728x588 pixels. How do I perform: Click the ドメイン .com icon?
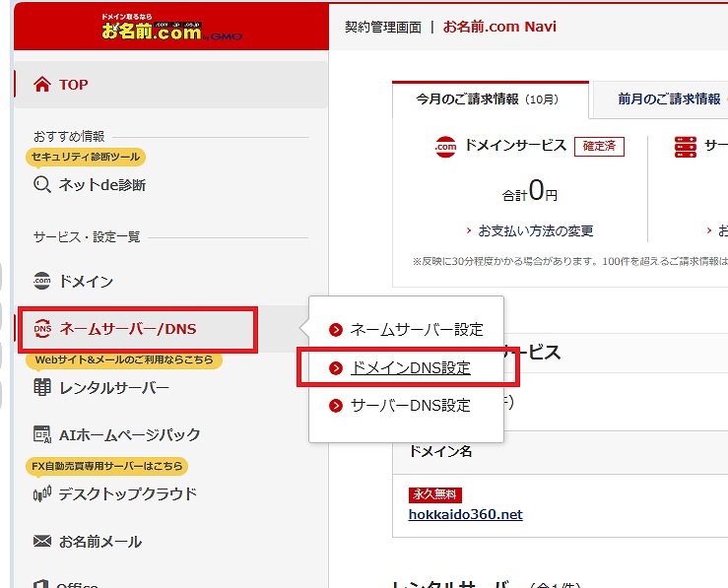coord(42,282)
